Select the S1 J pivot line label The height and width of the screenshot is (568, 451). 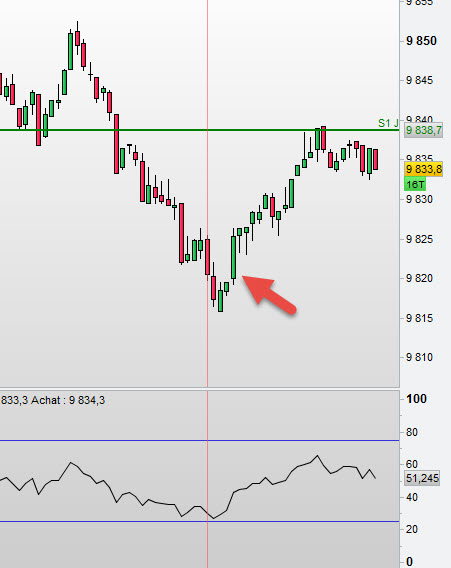point(388,123)
